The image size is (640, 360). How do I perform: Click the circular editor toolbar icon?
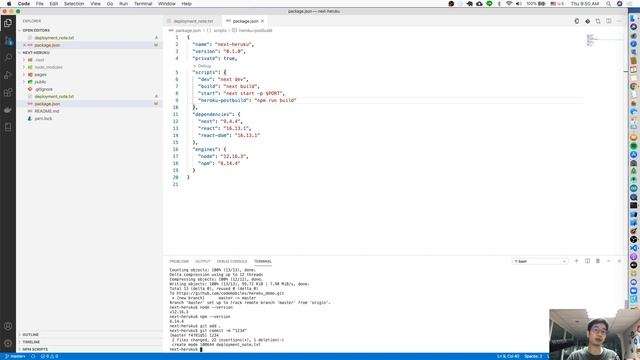(x=577, y=21)
